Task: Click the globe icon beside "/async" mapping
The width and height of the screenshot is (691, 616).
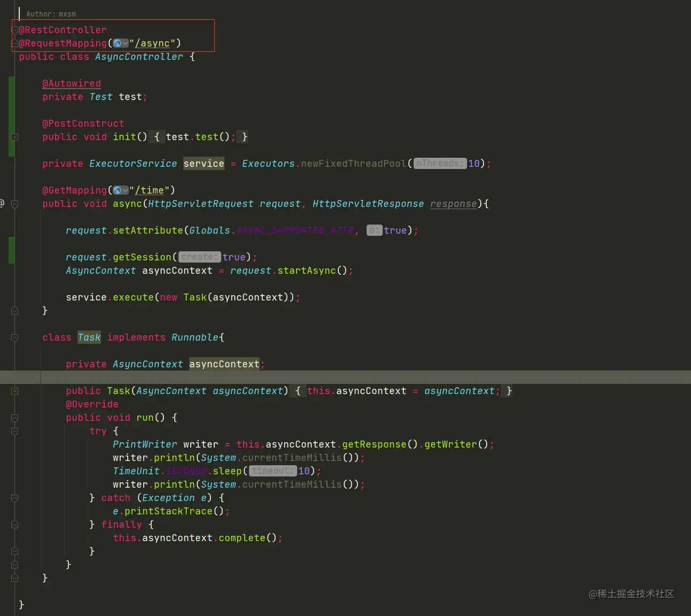Action: (118, 43)
